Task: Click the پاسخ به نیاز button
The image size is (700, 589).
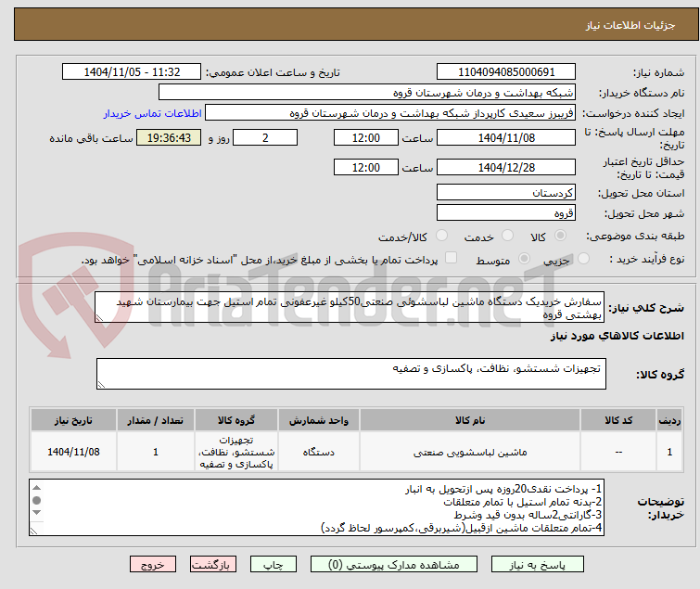Action: 537,565
